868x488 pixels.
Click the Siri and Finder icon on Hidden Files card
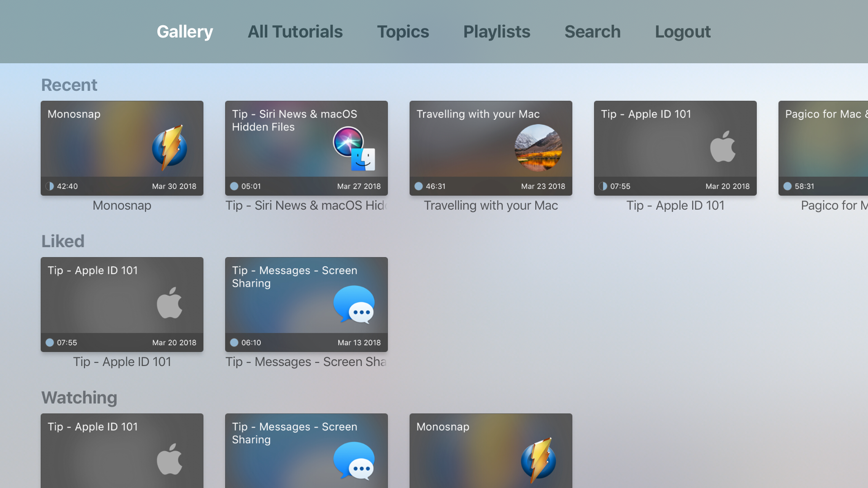[x=354, y=148]
